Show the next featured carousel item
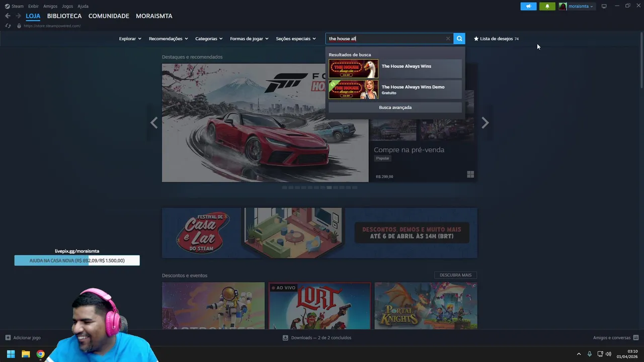The height and width of the screenshot is (362, 644). tap(485, 123)
